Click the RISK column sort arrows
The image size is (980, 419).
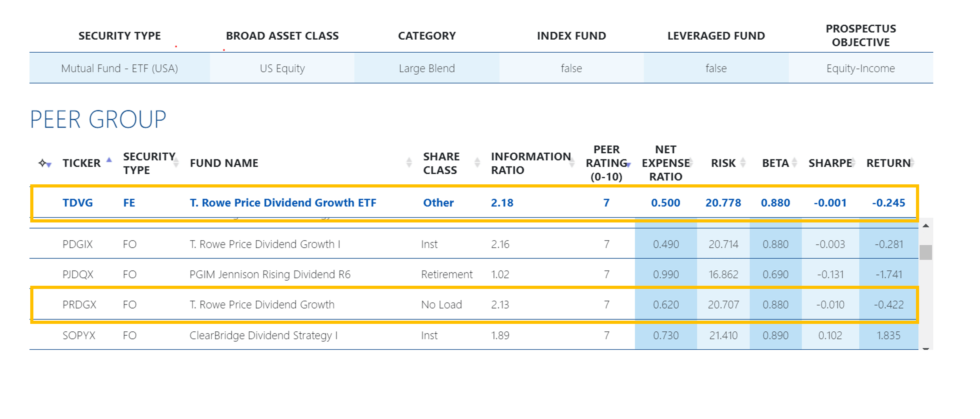tap(743, 162)
